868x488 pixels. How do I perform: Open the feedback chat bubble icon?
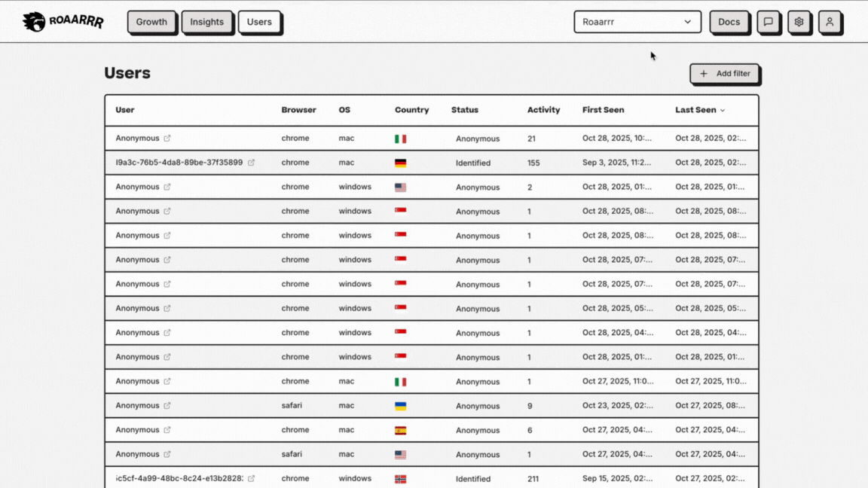click(769, 22)
